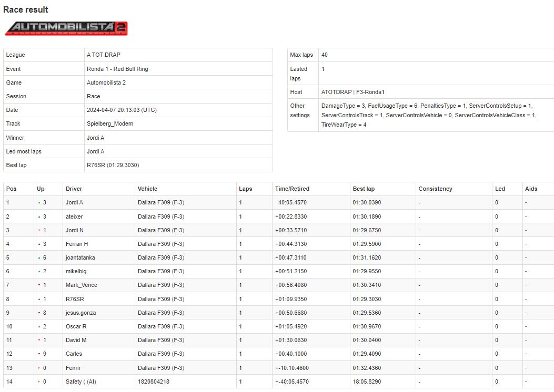Click best lap value R76SR (01:29.3030)

pyautogui.click(x=113, y=165)
